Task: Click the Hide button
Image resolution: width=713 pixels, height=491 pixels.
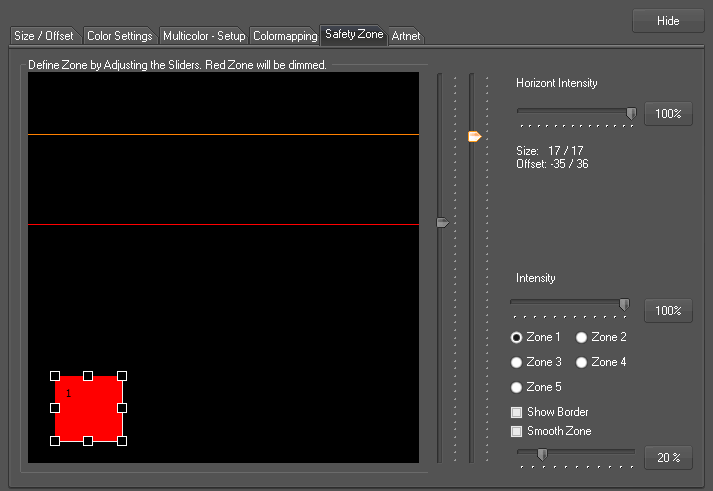Action: click(667, 21)
